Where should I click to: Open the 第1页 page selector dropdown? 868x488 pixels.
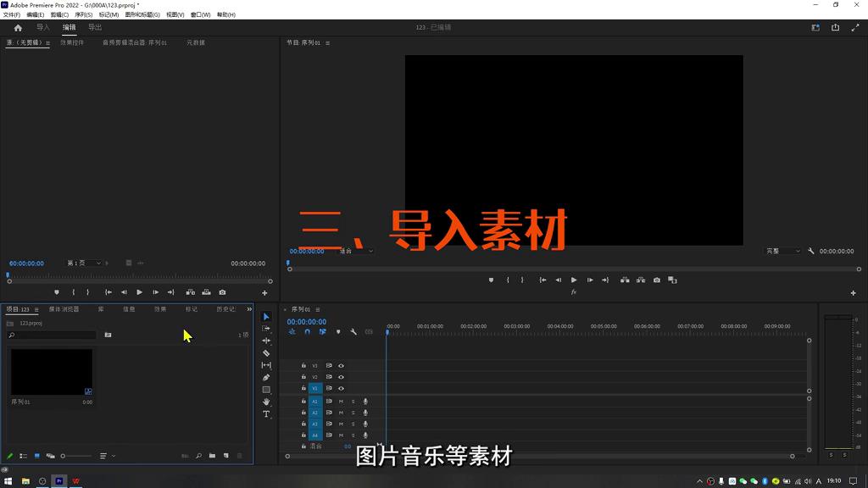pyautogui.click(x=85, y=263)
